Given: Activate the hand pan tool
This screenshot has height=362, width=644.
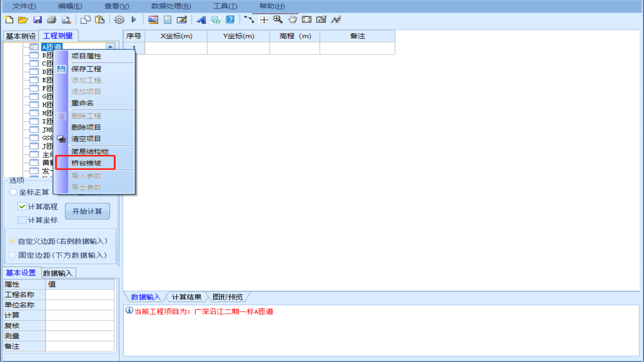Looking at the screenshot, I should (x=292, y=20).
